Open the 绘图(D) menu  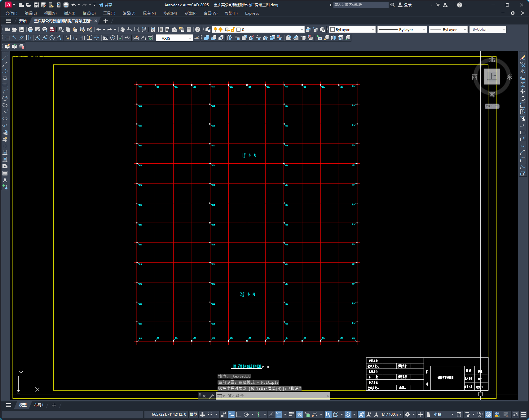pos(129,13)
